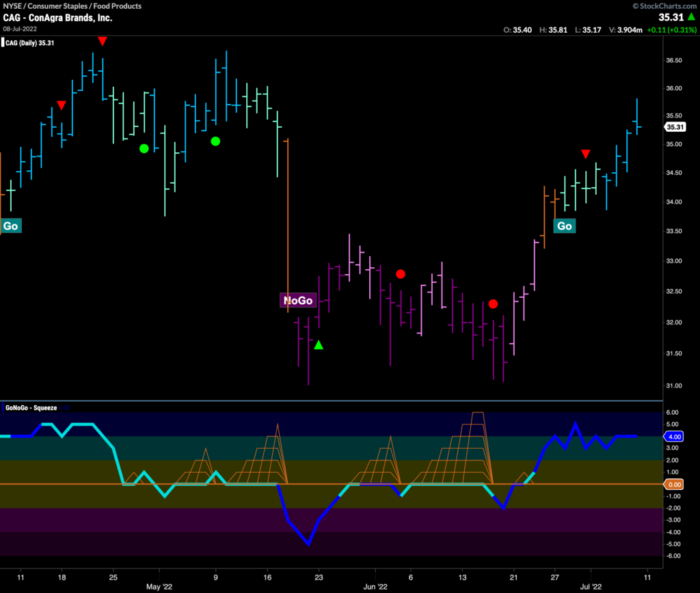Click the May '22 date axis label

pos(159,587)
